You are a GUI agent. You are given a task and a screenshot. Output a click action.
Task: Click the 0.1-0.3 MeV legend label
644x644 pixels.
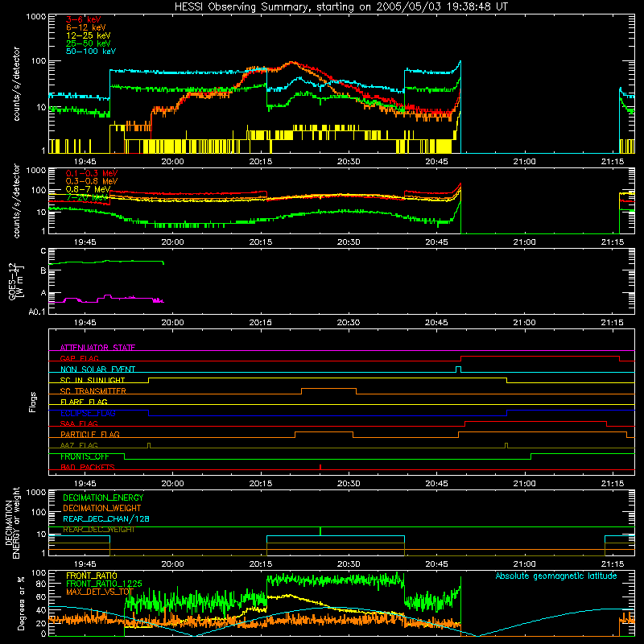pos(92,173)
